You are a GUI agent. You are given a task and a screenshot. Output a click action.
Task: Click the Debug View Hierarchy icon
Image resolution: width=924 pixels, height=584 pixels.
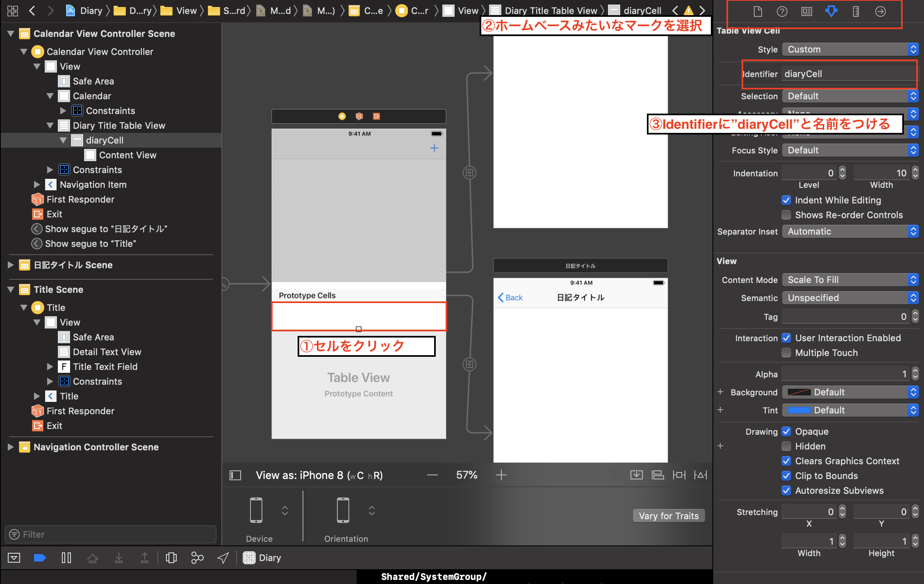(171, 558)
